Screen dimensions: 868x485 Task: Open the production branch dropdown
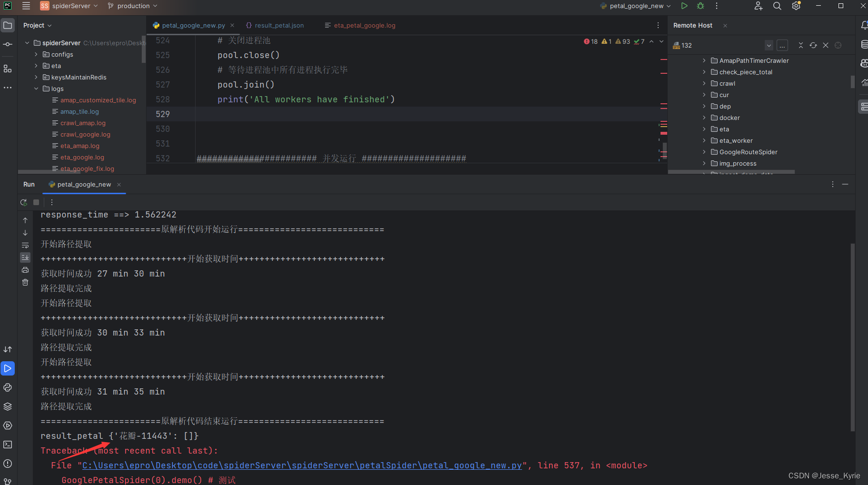(x=133, y=6)
